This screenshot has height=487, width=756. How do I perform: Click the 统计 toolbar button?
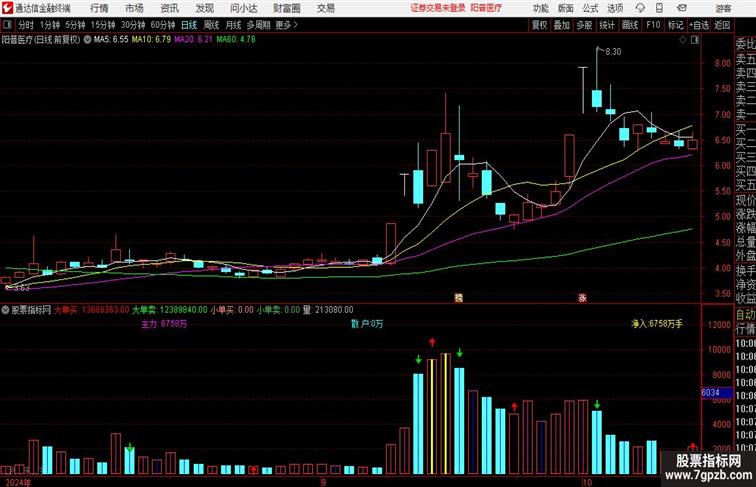[x=607, y=25]
